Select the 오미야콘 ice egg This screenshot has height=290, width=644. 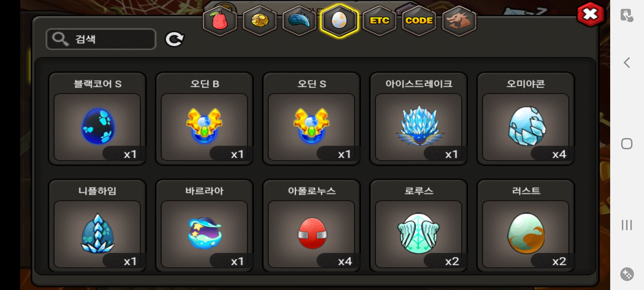pyautogui.click(x=526, y=118)
